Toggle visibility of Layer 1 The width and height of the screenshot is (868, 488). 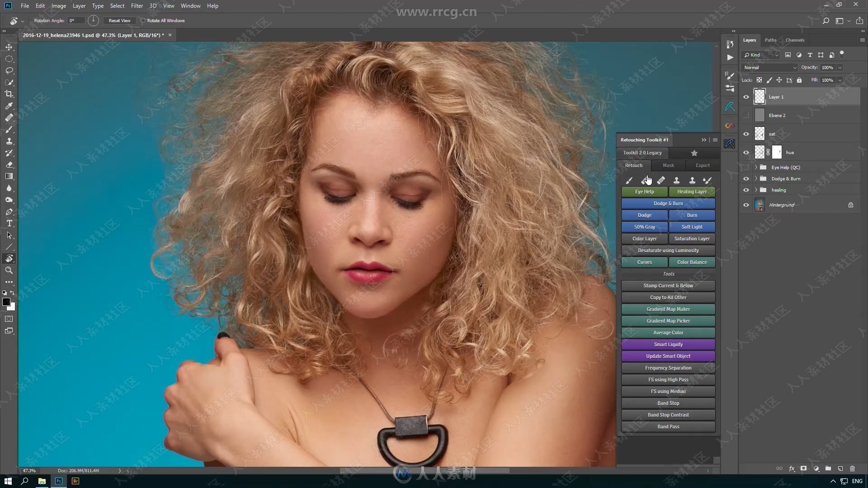(x=746, y=97)
